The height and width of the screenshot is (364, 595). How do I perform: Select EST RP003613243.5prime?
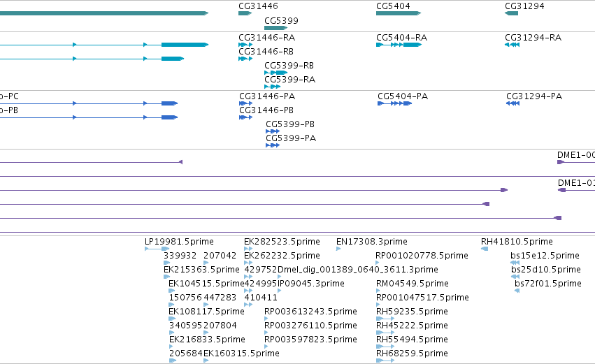310,312
